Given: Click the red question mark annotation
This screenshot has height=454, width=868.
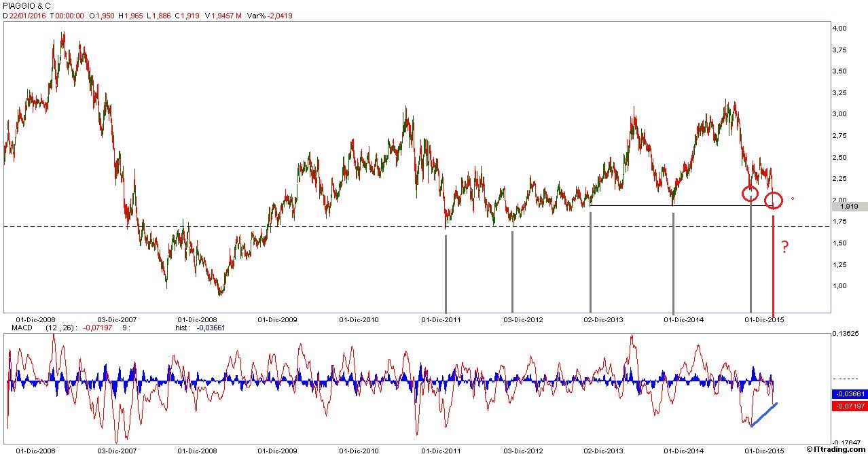Looking at the screenshot, I should pyautogui.click(x=784, y=247).
